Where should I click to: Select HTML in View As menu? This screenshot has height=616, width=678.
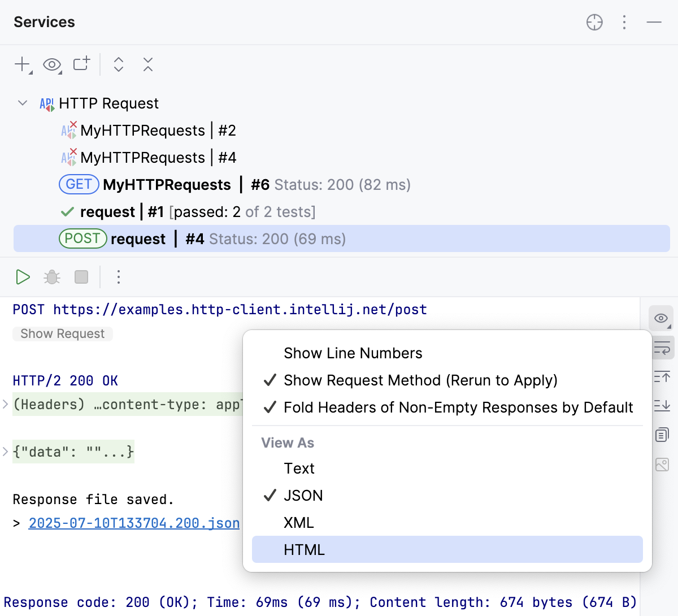(304, 550)
